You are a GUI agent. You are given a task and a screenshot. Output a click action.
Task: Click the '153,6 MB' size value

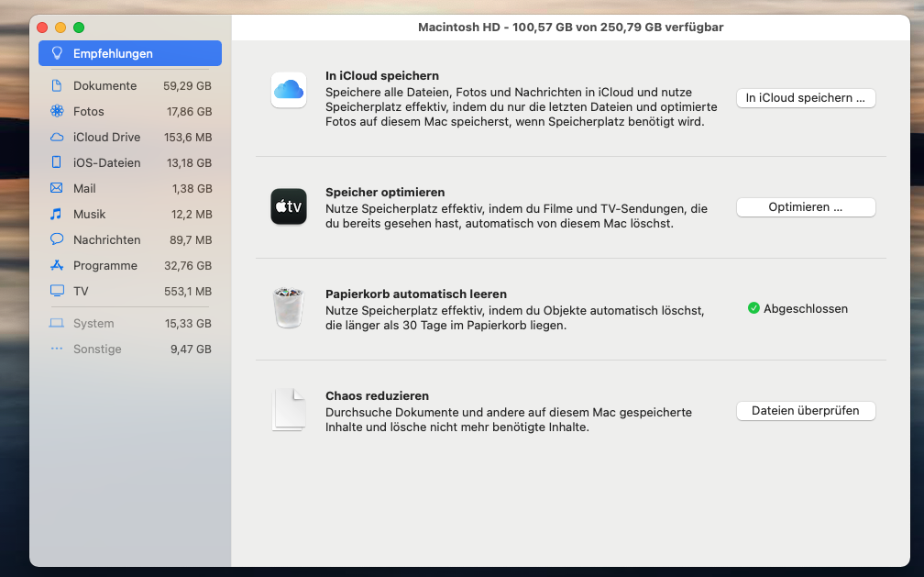point(188,137)
